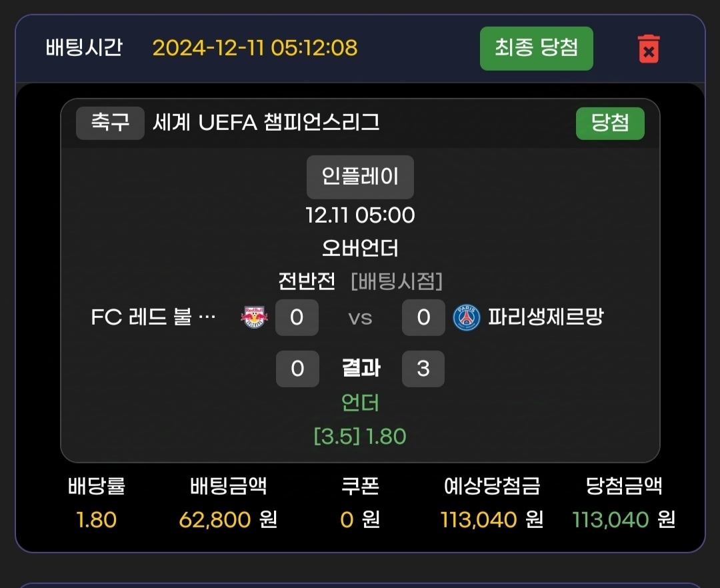Click the 파리생제르망 team name
This screenshot has height=588, width=720.
tap(545, 317)
